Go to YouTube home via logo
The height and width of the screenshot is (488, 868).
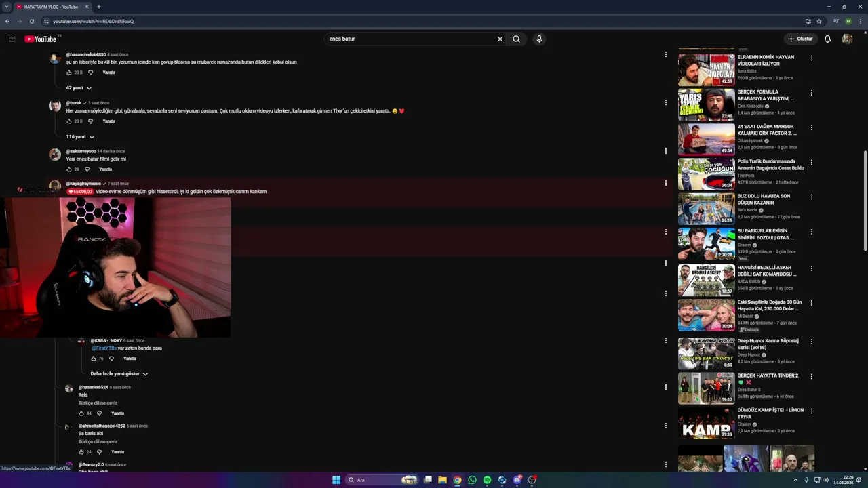tap(41, 39)
